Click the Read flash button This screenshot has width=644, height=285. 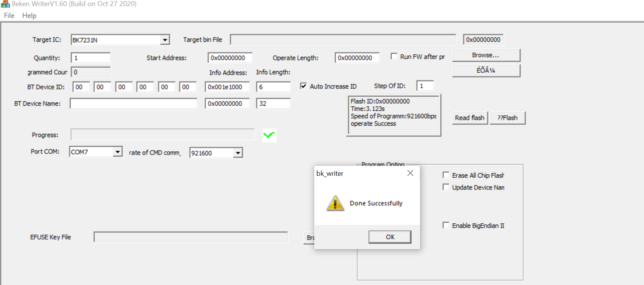[x=470, y=118]
